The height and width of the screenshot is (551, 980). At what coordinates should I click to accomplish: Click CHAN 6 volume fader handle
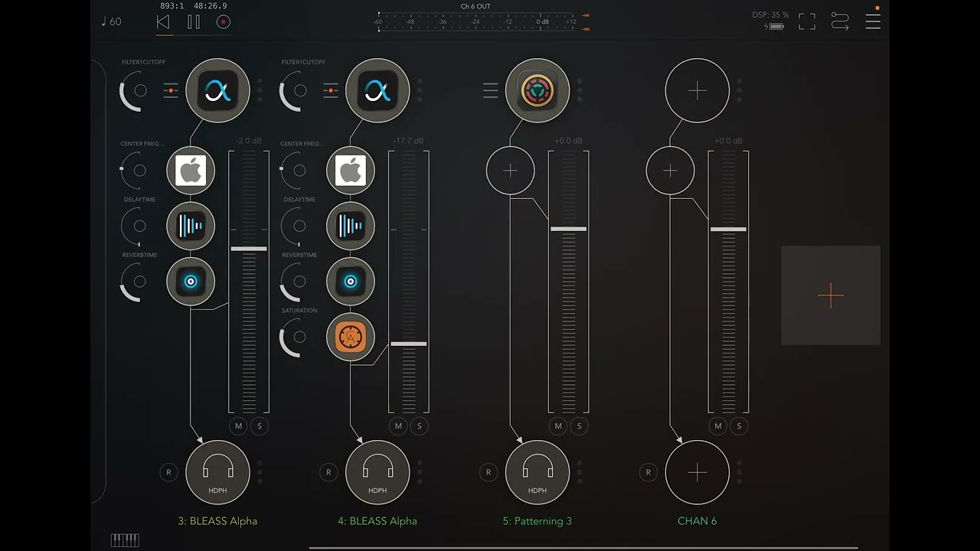[728, 229]
